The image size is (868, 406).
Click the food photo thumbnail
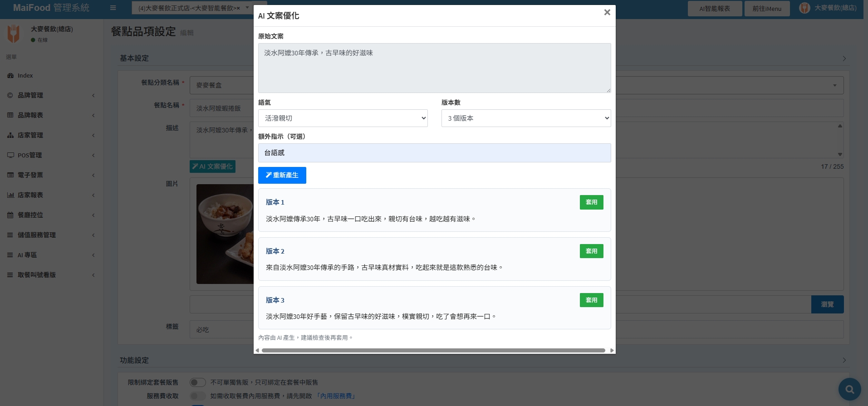click(225, 234)
